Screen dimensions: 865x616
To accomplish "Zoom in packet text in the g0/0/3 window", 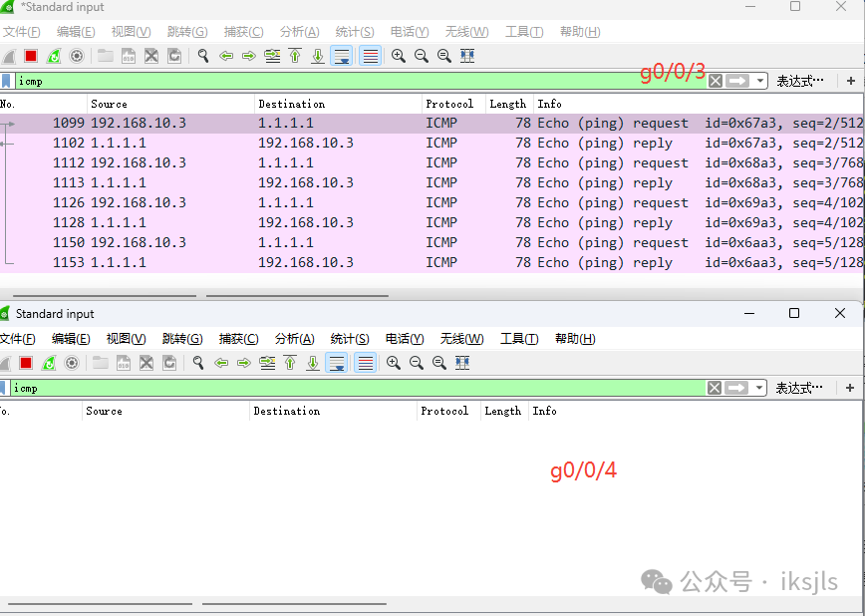I will [399, 56].
